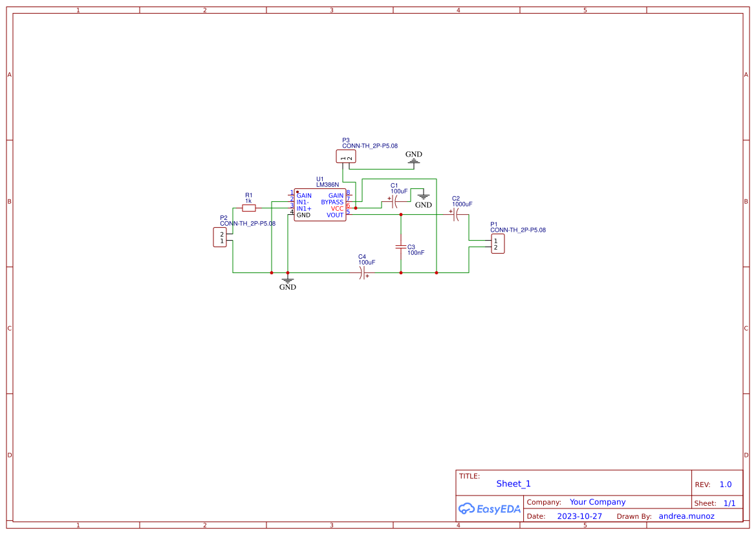Click the andrea.munoz drawn-by text
Screen dimensions: 756x535
pos(686,516)
